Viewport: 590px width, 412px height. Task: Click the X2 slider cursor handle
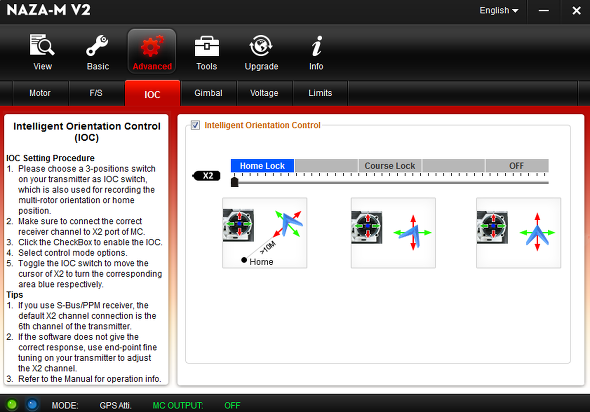[x=234, y=182]
